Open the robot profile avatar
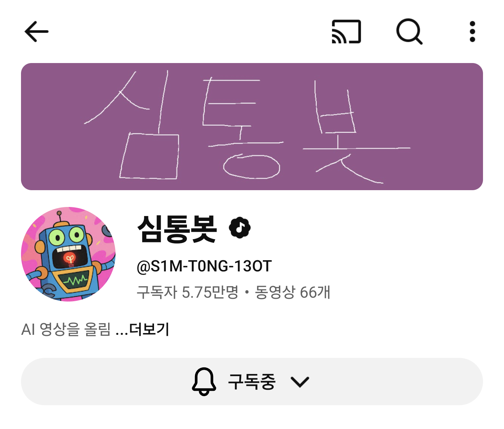Screen dimensions: 504x429 [68, 254]
